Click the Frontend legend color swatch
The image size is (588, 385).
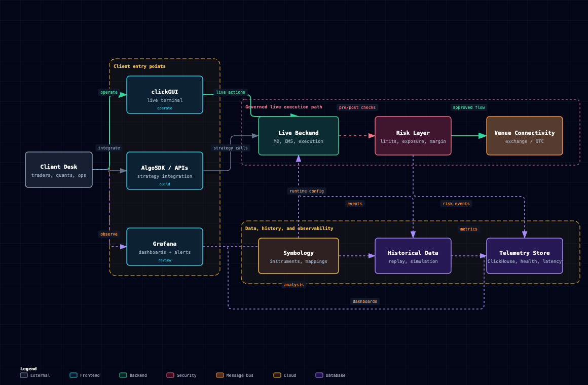click(73, 375)
